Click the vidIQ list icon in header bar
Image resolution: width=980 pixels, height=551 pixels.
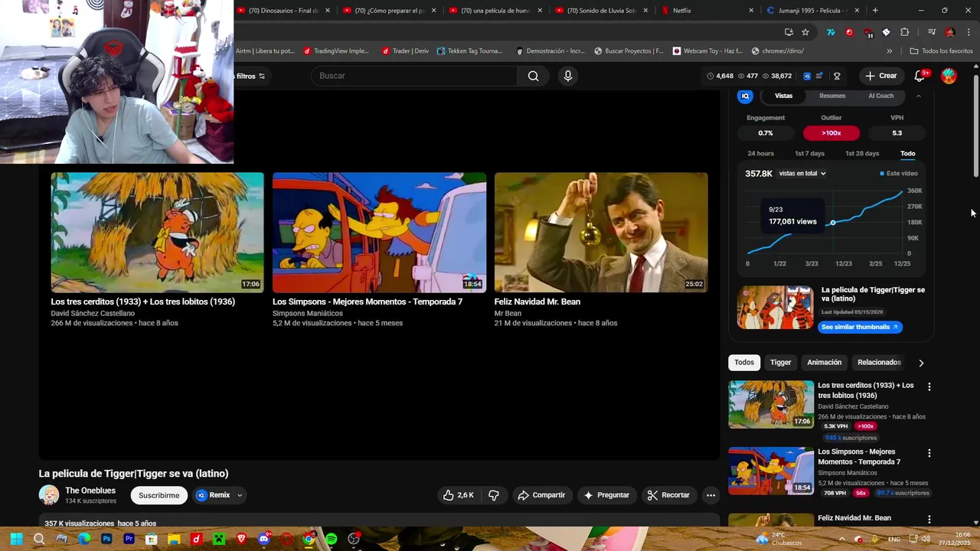(819, 76)
